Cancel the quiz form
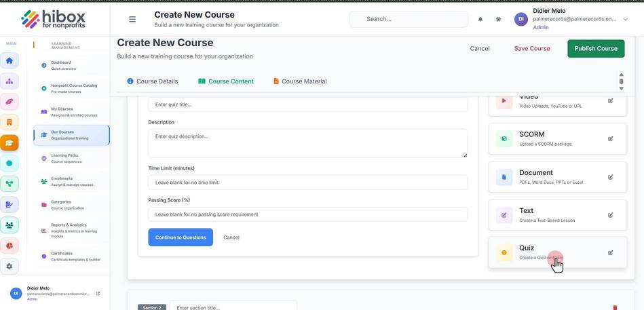Image resolution: width=644 pixels, height=310 pixels. pyautogui.click(x=231, y=237)
